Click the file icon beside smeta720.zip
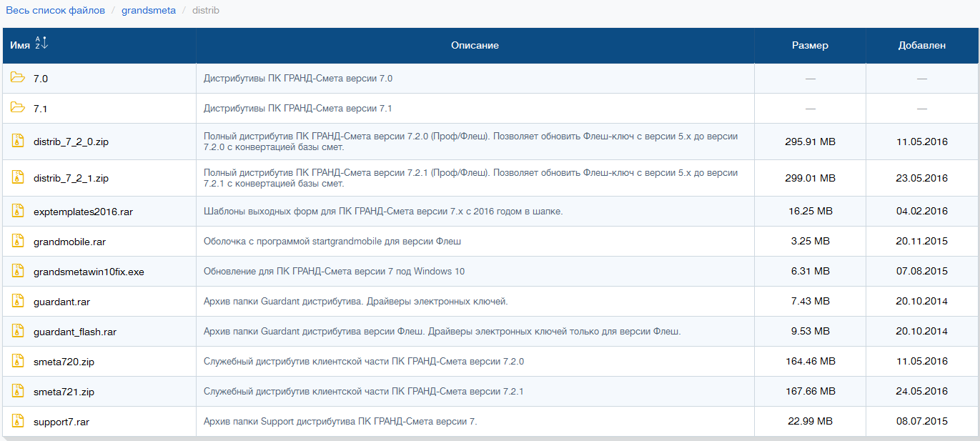980x441 pixels. 18,361
